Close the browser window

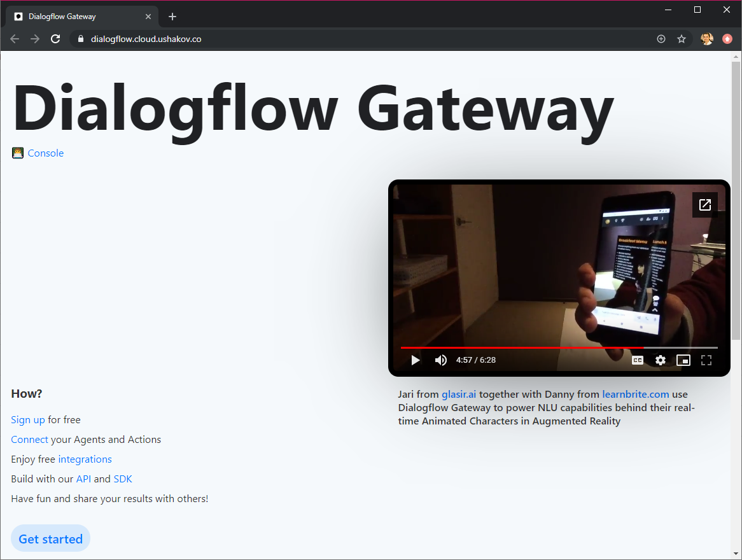[x=726, y=10]
